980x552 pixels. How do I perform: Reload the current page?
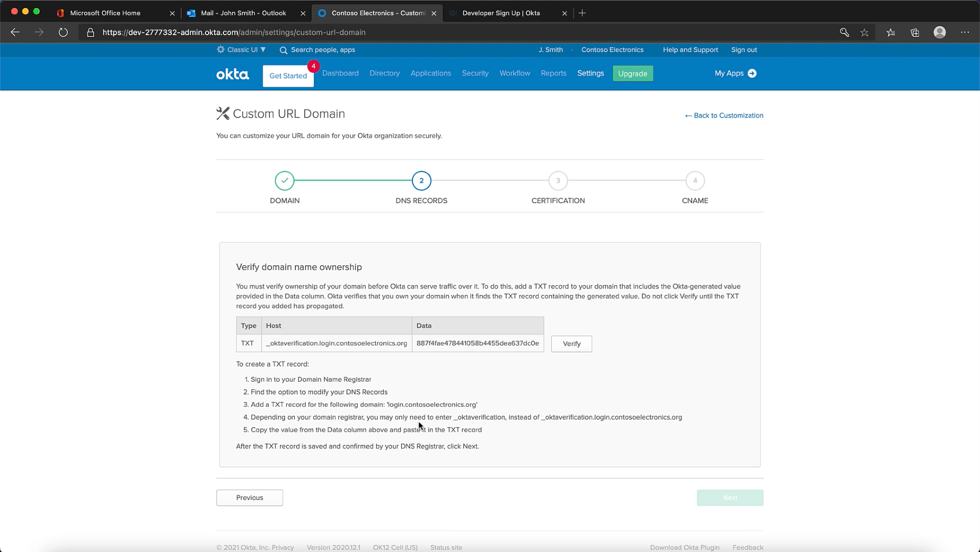pyautogui.click(x=63, y=33)
